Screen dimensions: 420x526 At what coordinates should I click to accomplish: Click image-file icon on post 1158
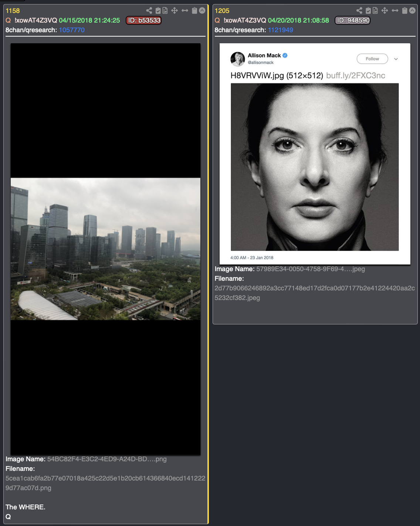point(165,10)
